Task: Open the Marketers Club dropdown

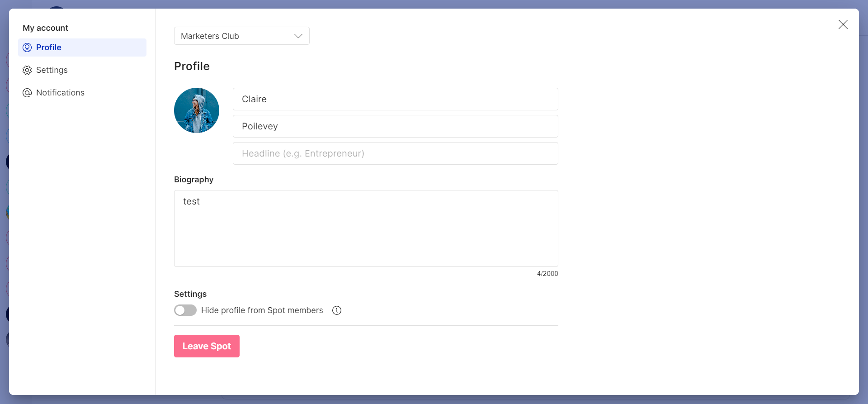Action: (x=235, y=36)
